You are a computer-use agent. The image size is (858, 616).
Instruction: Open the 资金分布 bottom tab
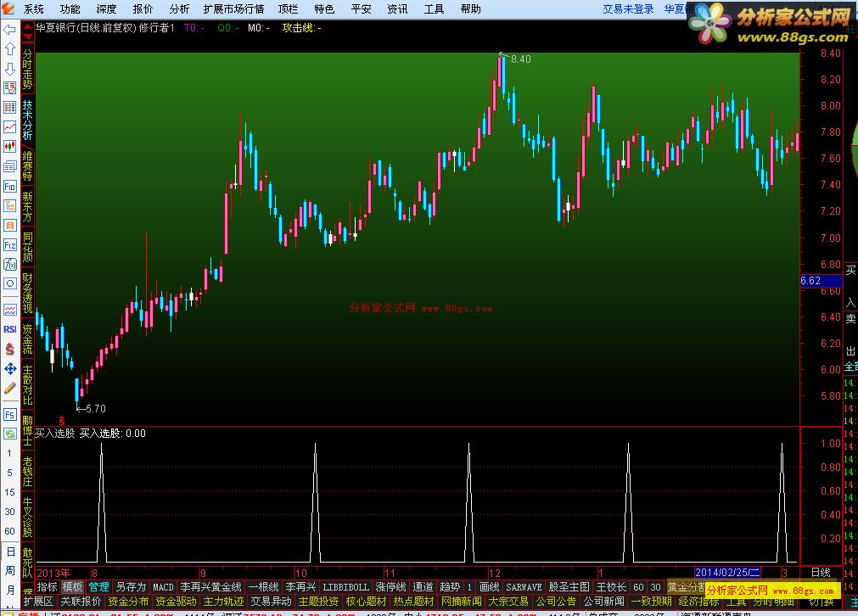pos(128,602)
